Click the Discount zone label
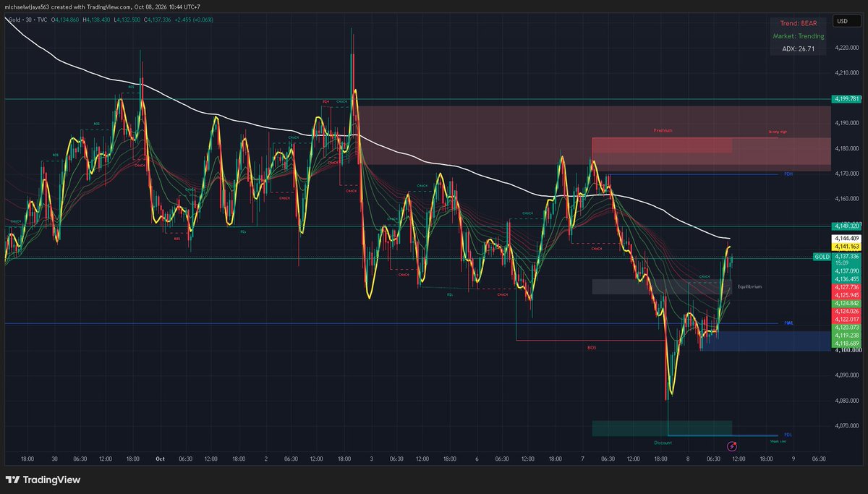The height and width of the screenshot is (494, 868). point(663,443)
